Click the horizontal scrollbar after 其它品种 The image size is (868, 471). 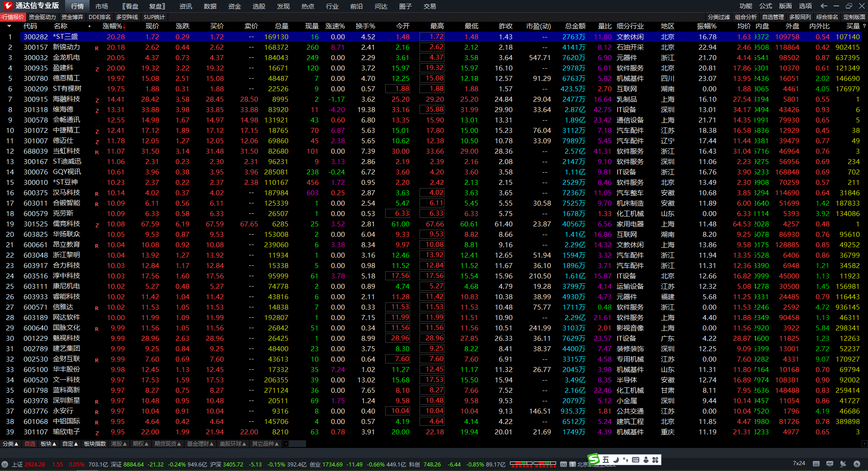(x=297, y=444)
